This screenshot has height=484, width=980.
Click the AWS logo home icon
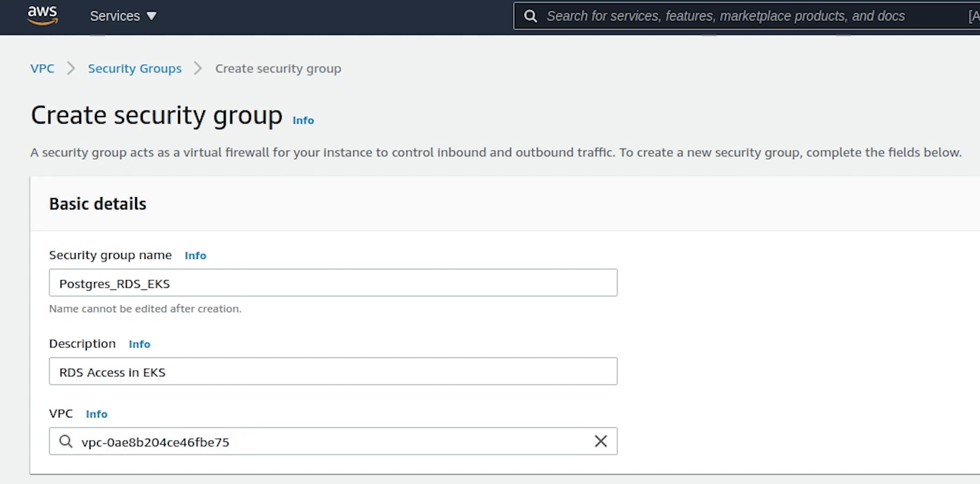click(42, 15)
